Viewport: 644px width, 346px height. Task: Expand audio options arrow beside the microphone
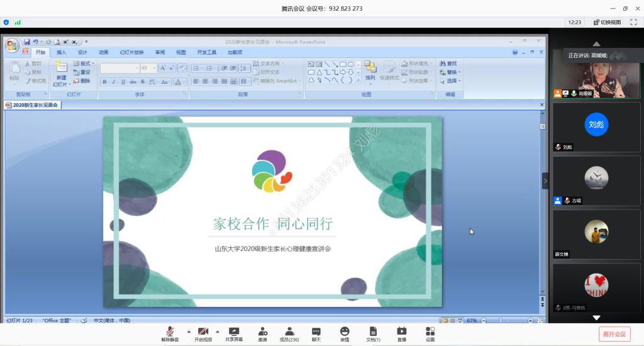[x=189, y=331]
